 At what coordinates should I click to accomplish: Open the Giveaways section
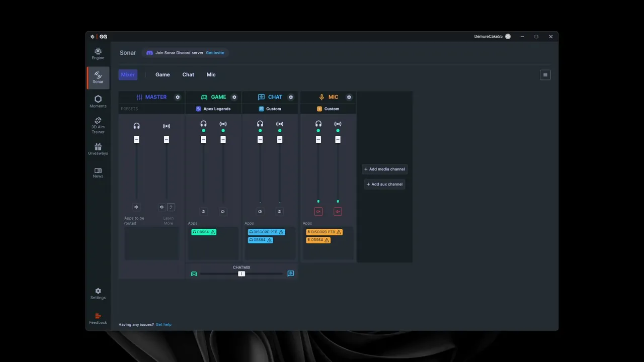pyautogui.click(x=98, y=149)
